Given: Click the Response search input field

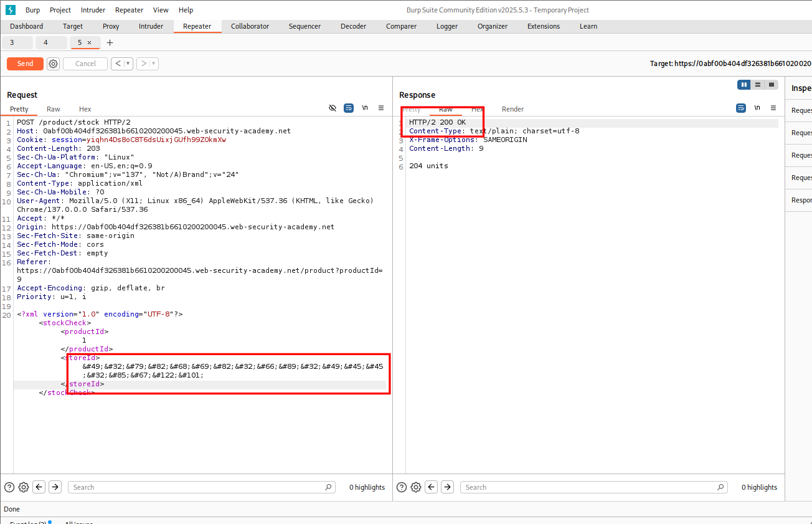Looking at the screenshot, I should tap(593, 487).
